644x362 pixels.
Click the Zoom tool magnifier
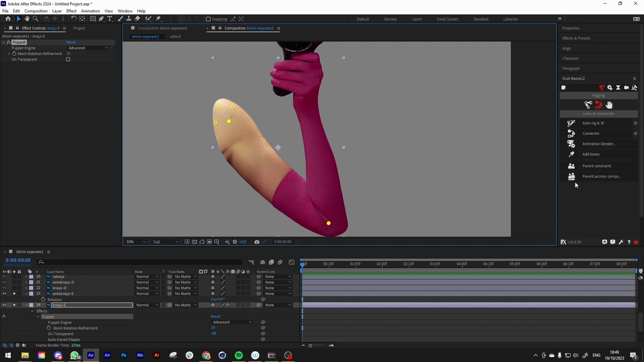[x=36, y=19]
